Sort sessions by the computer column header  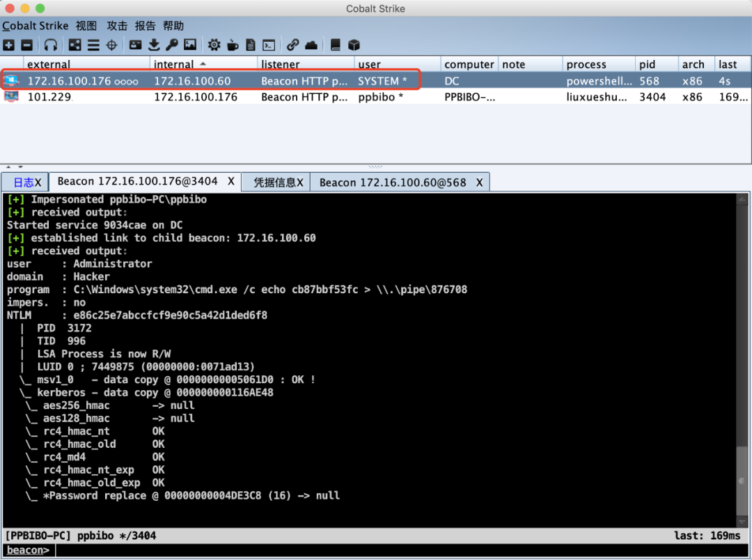469,64
